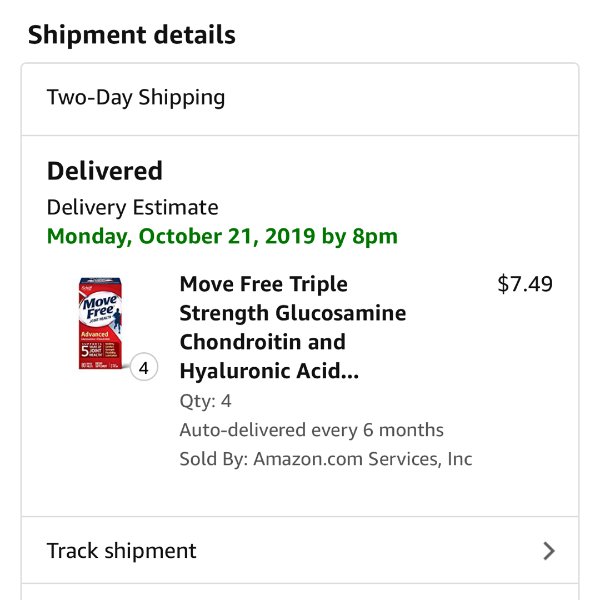The height and width of the screenshot is (600, 600).
Task: Click Auto-delivered every 6 months text
Action: [311, 430]
